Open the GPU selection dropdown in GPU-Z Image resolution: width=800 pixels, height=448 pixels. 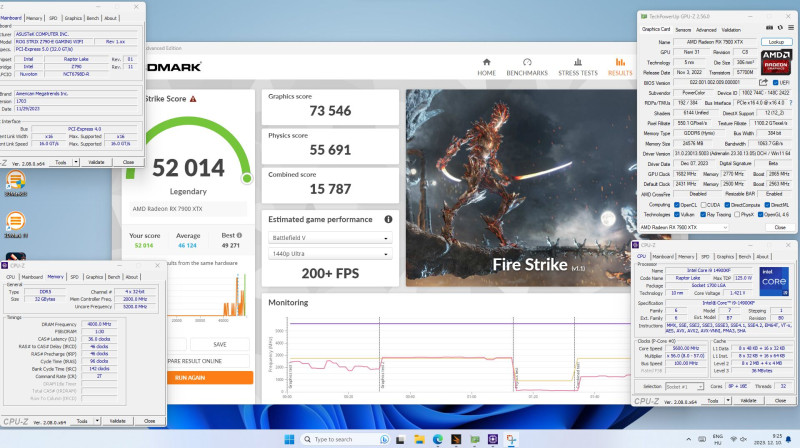684,227
